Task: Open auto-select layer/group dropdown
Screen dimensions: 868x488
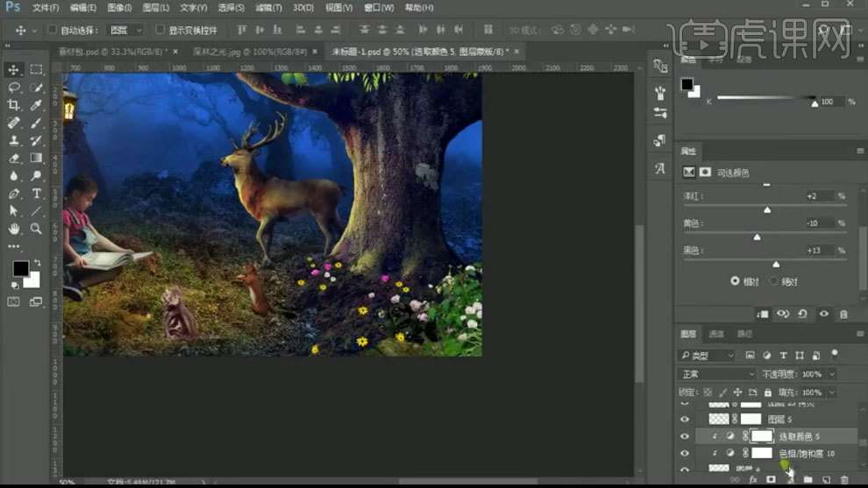Action: tap(125, 30)
